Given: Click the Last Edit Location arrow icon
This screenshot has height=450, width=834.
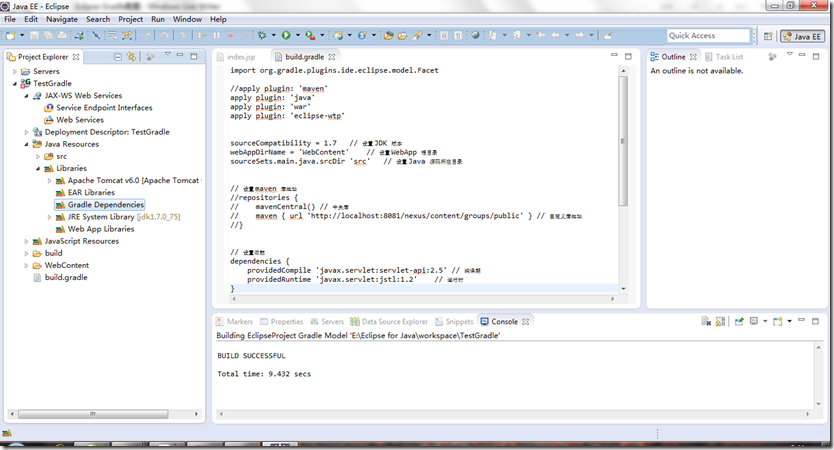Looking at the screenshot, I should pos(541,36).
